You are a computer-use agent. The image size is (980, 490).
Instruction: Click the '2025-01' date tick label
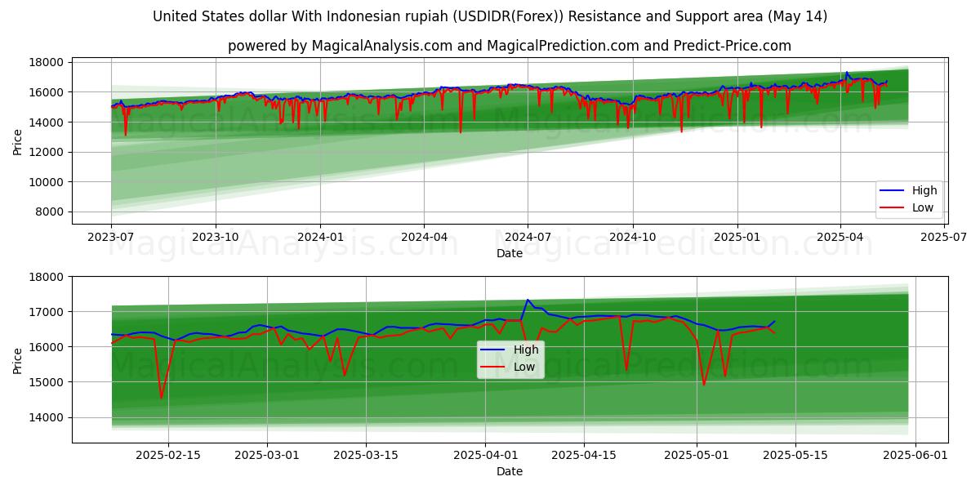[x=737, y=237]
